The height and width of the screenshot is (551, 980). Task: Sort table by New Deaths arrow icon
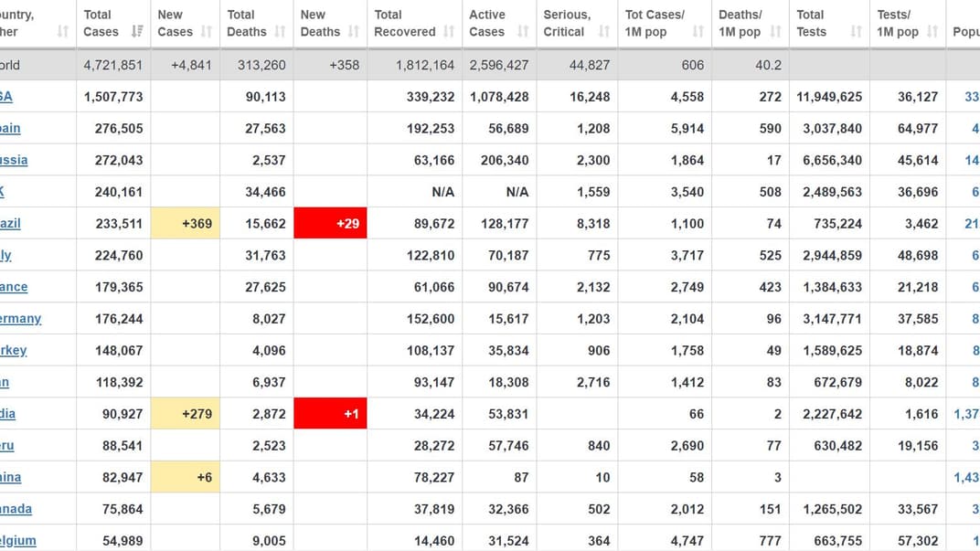pyautogui.click(x=354, y=31)
